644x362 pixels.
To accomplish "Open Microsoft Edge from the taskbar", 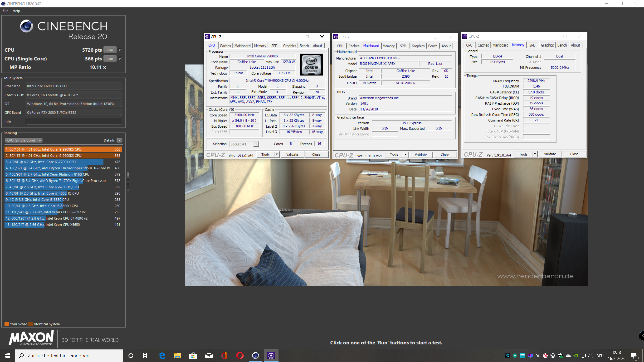I will [162, 355].
